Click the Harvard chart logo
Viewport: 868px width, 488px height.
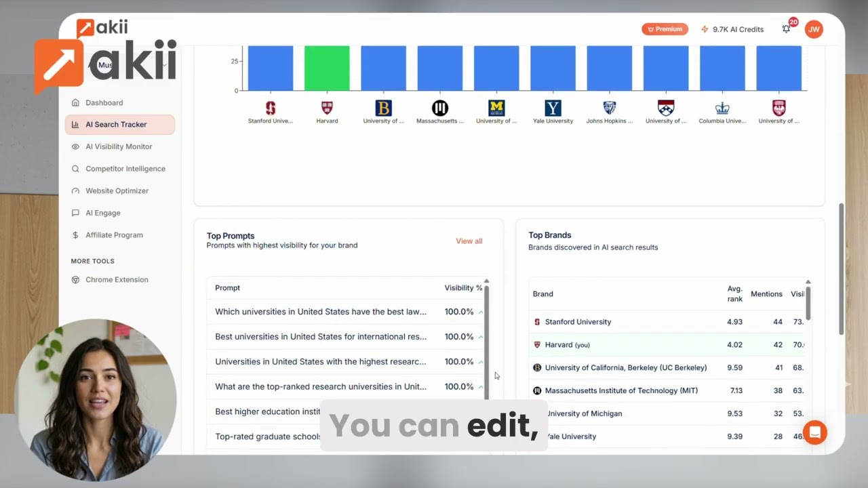(327, 108)
